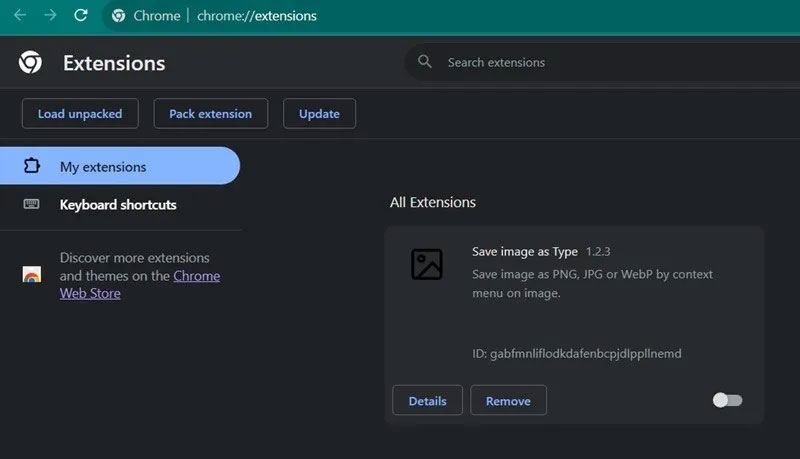The image size is (800, 459).
Task: Focus the Search extensions field
Action: pyautogui.click(x=600, y=62)
